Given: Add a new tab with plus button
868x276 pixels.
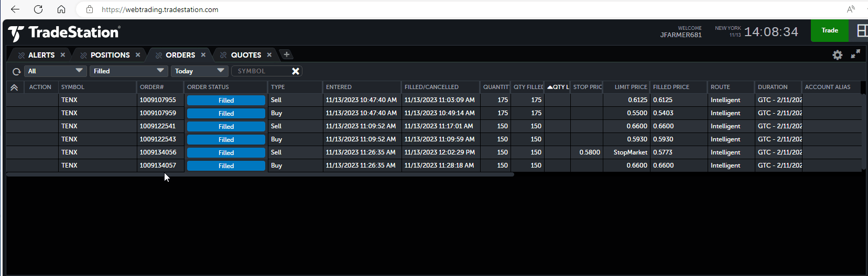Looking at the screenshot, I should tap(286, 54).
